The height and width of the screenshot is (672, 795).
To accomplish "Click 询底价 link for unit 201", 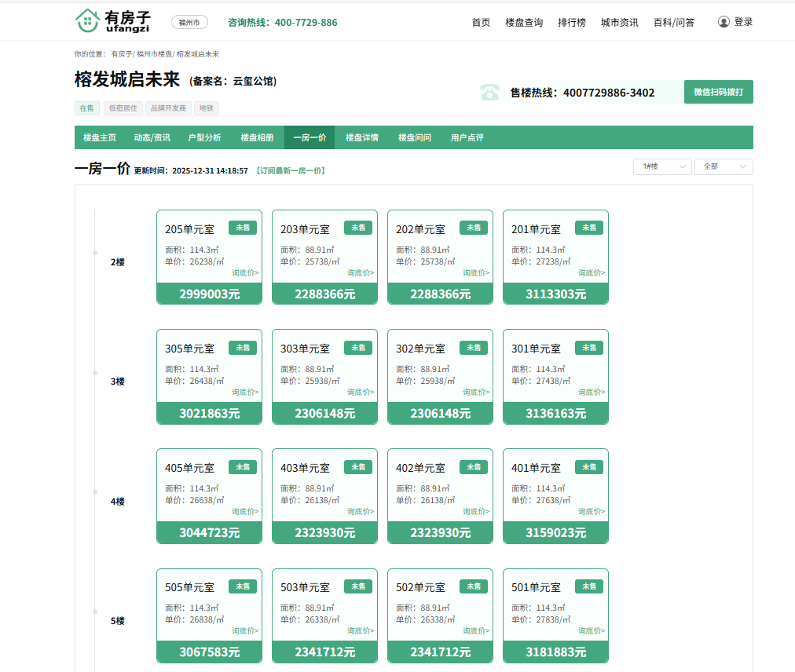I will pos(592,272).
